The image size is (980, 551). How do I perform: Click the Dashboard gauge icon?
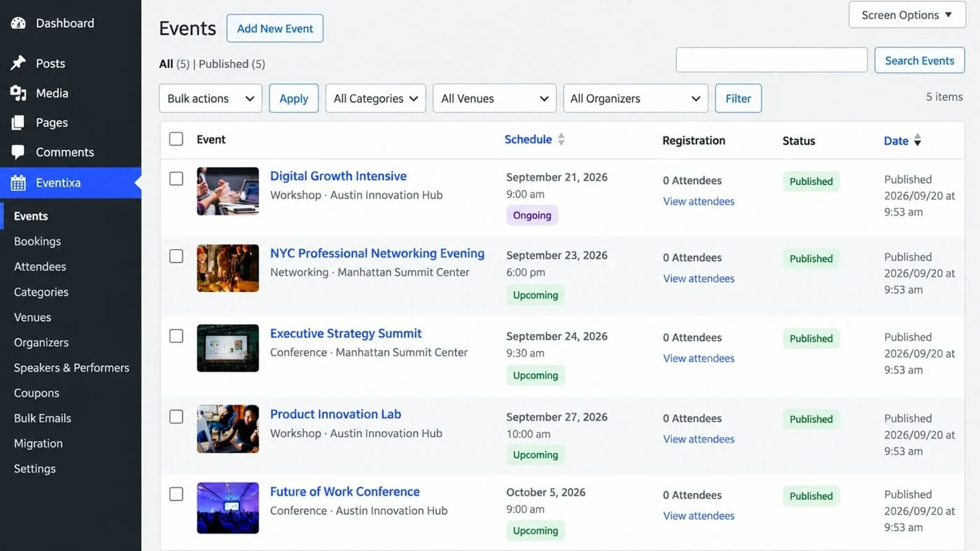tap(18, 23)
